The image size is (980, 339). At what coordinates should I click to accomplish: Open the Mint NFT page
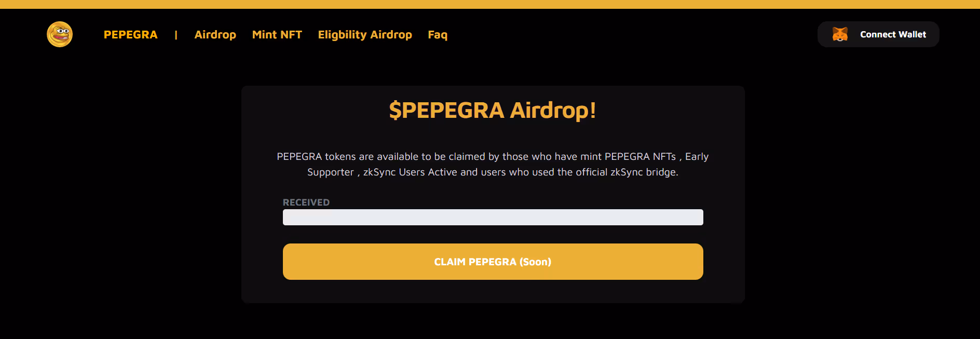pos(277,35)
